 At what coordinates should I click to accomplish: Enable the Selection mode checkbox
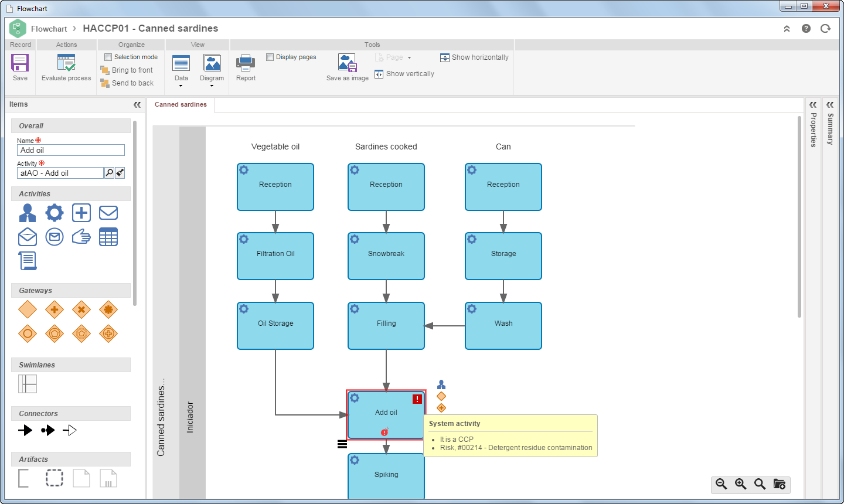coord(108,57)
